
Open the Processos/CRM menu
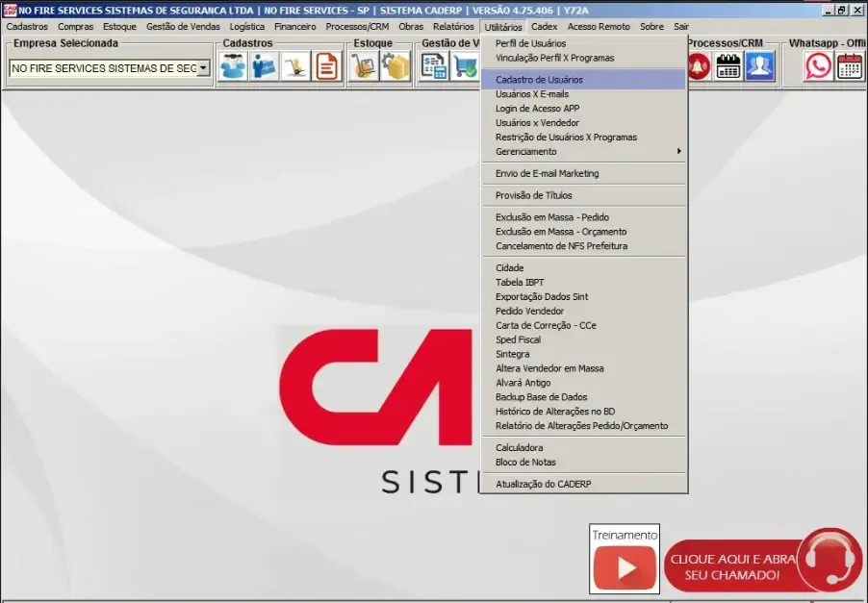coord(357,27)
